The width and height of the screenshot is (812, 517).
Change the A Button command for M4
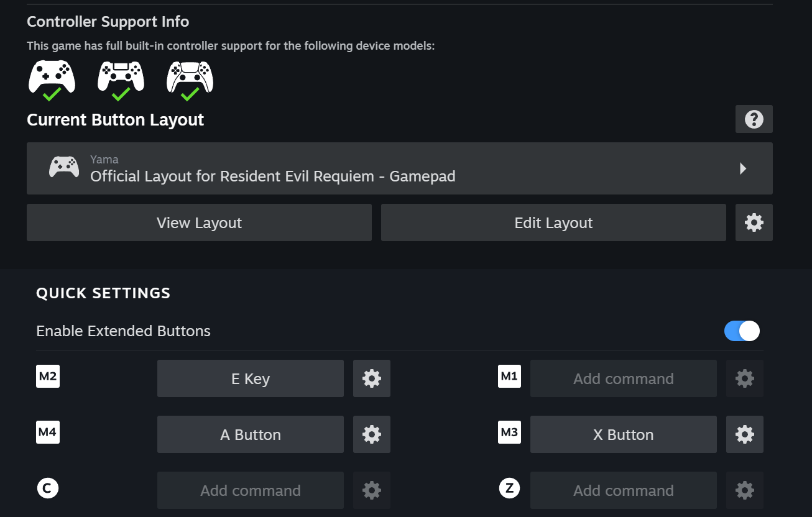coord(250,434)
